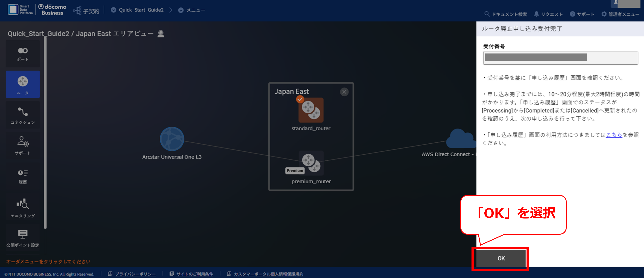Screen dimensions: 644x278
Task: Open the ポート (Port) sidebar icon
Action: point(23,54)
